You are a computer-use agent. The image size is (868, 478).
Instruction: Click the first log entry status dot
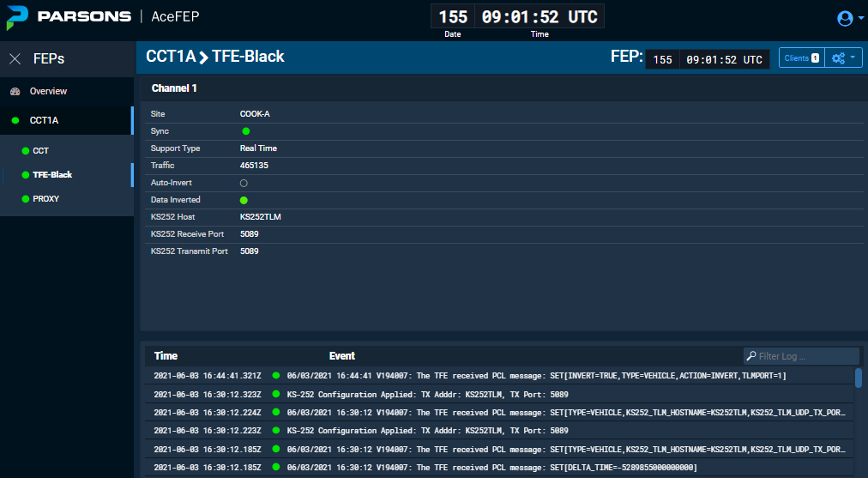(x=276, y=376)
